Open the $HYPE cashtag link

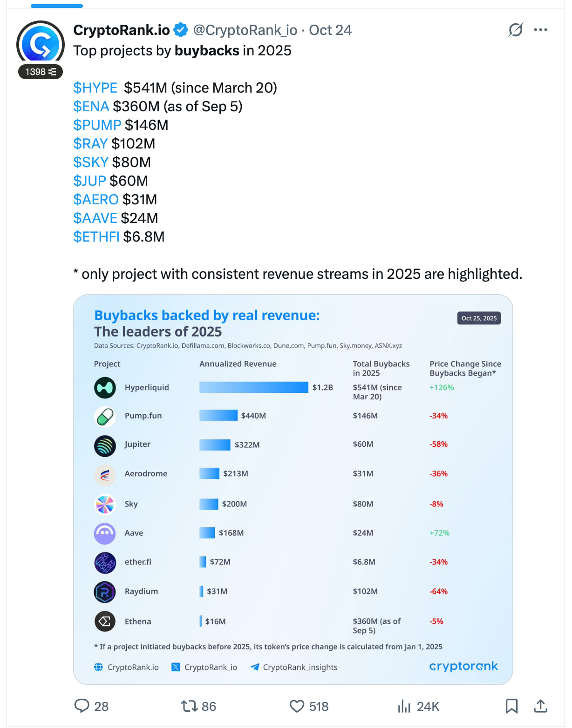[95, 88]
